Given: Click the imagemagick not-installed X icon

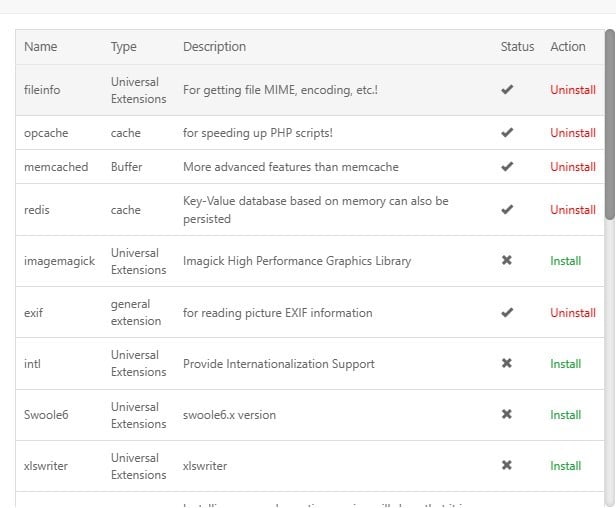Looking at the screenshot, I should click(x=507, y=261).
